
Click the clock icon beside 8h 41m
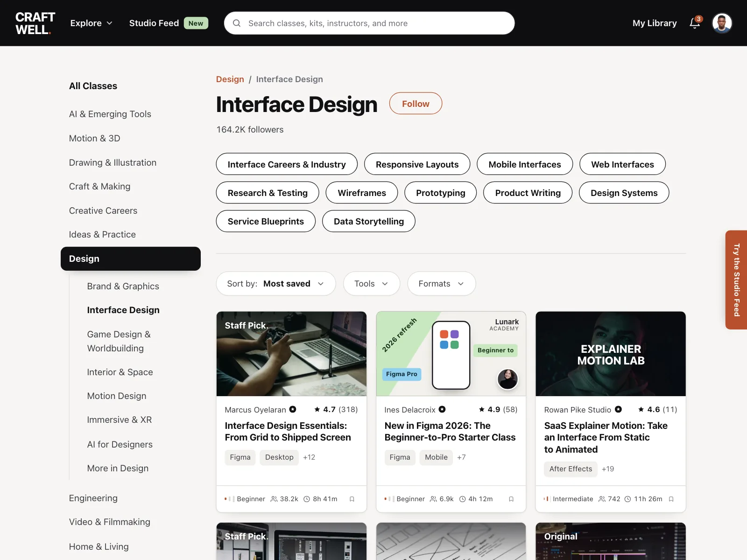(x=307, y=499)
